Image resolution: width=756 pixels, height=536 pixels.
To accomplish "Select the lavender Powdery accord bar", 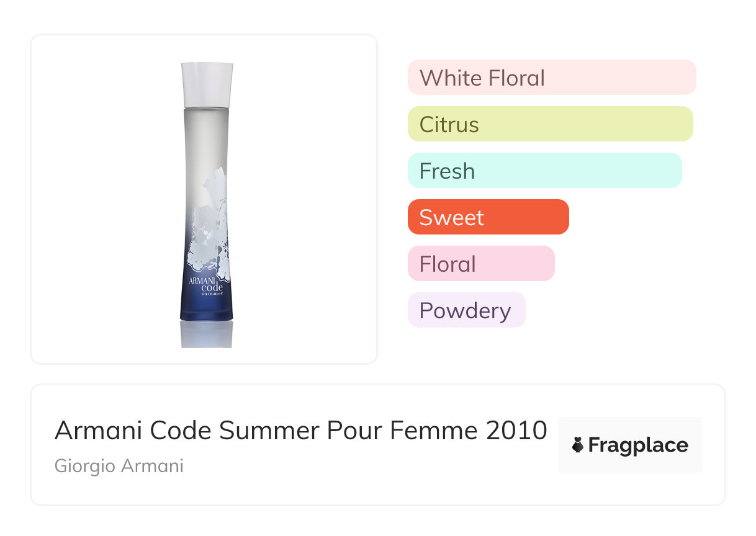I will [x=466, y=310].
